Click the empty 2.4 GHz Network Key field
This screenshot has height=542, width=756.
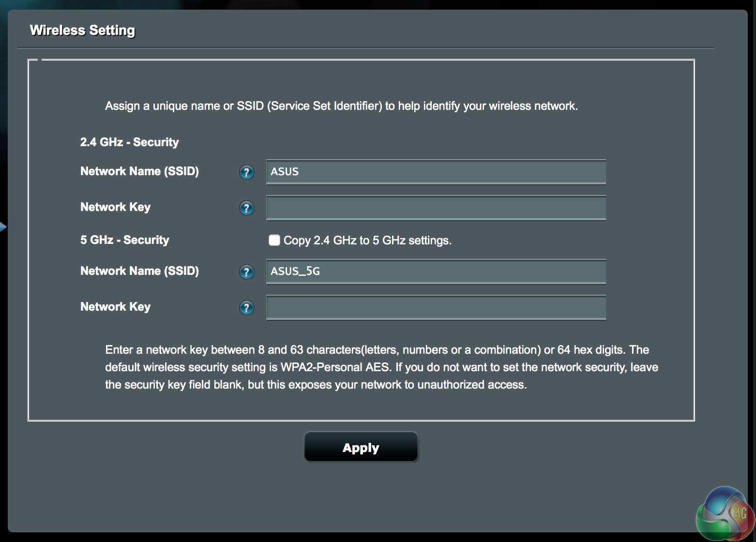tap(436, 208)
